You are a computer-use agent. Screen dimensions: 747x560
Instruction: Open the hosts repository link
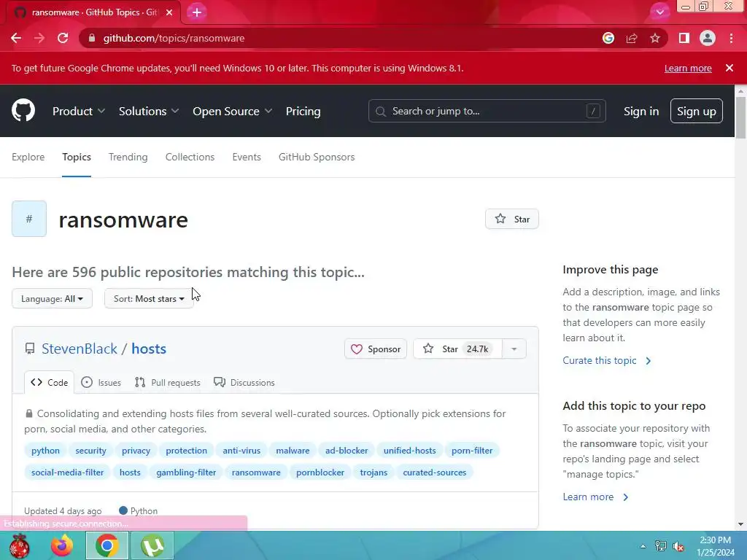click(149, 349)
